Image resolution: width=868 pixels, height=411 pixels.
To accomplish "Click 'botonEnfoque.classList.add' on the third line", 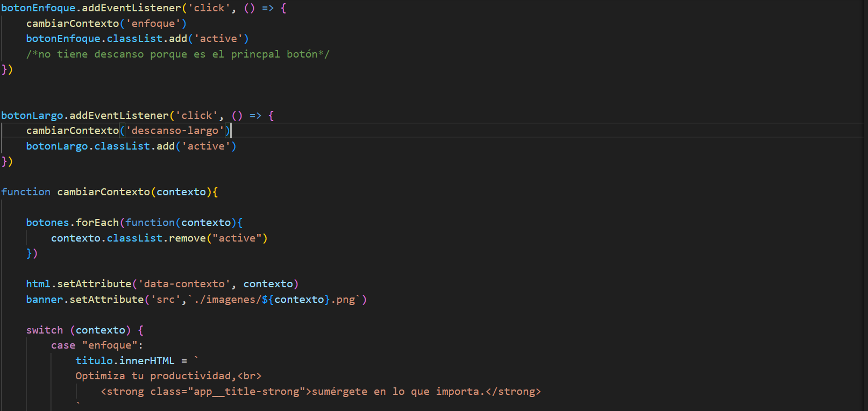I will pos(106,39).
